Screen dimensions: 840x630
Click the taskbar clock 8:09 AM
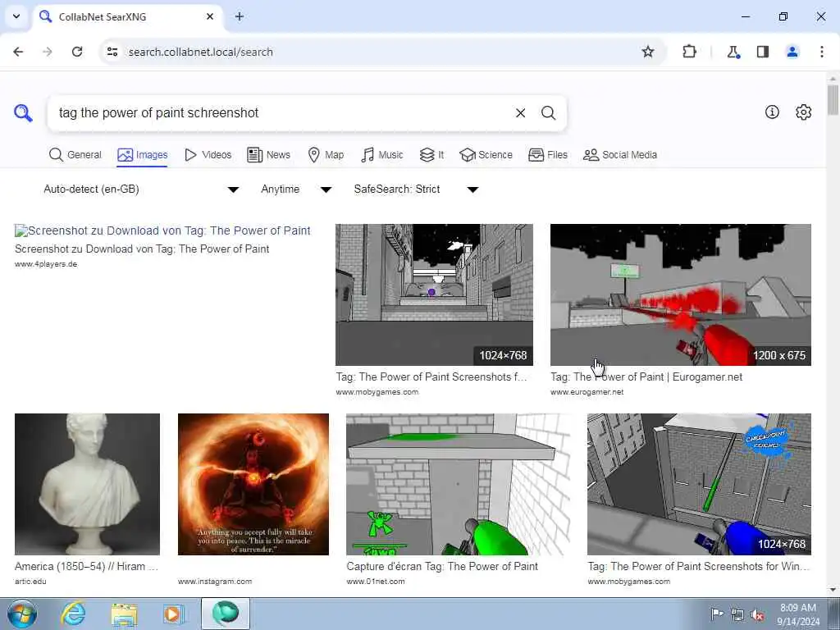(797, 608)
